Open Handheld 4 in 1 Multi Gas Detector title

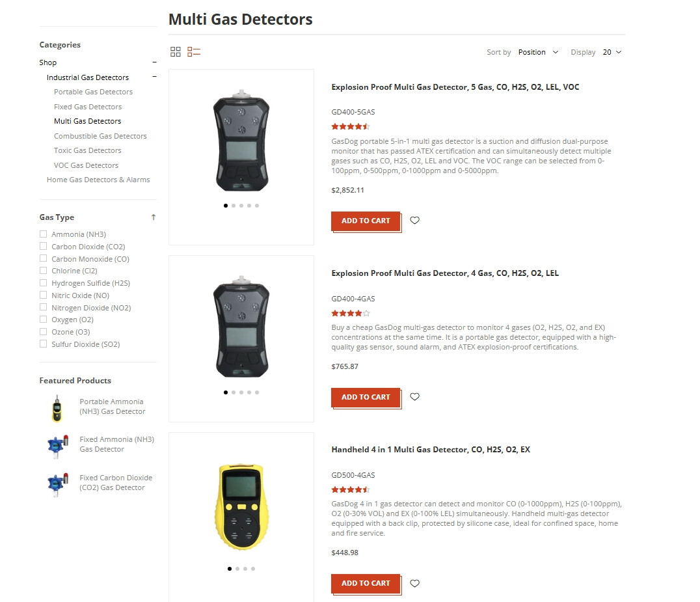(x=431, y=450)
